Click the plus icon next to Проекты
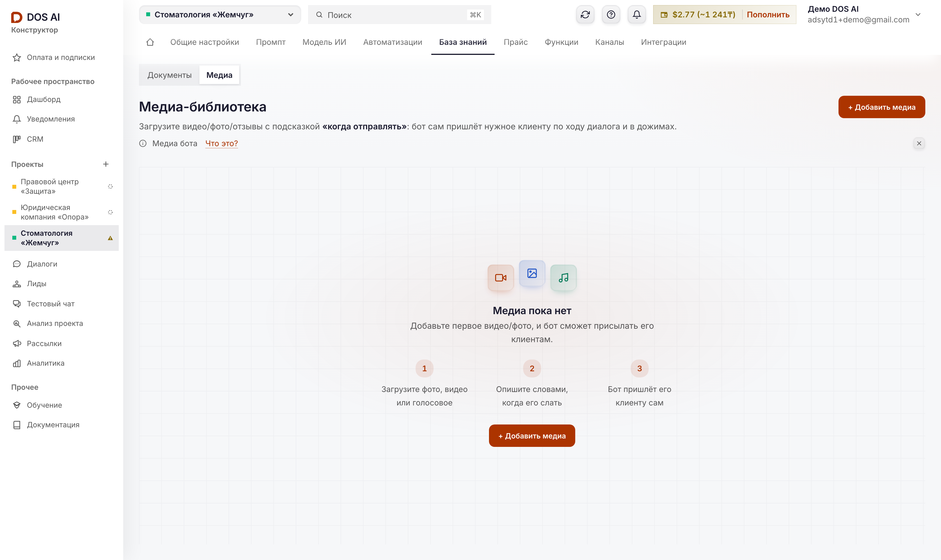This screenshot has height=560, width=941. (106, 164)
